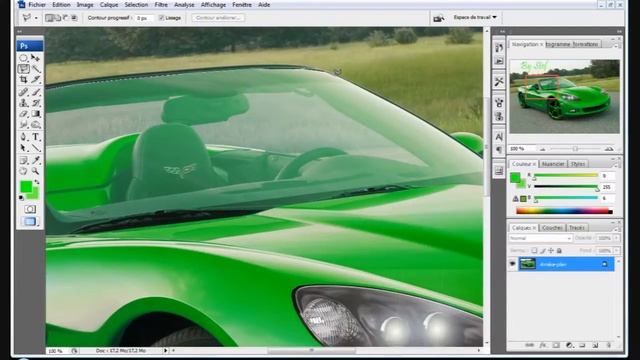Click the Contour progressif input field
The width and height of the screenshot is (640, 360).
(144, 18)
